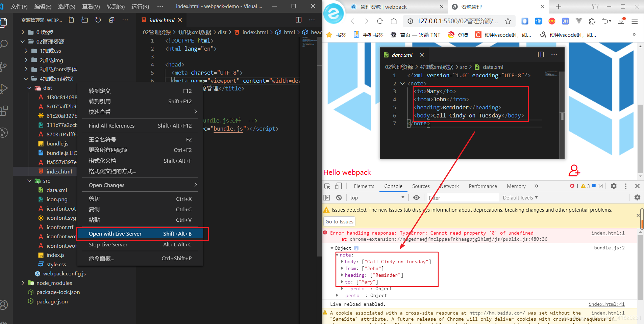
Task: Open new browser tab
Action: (559, 7)
